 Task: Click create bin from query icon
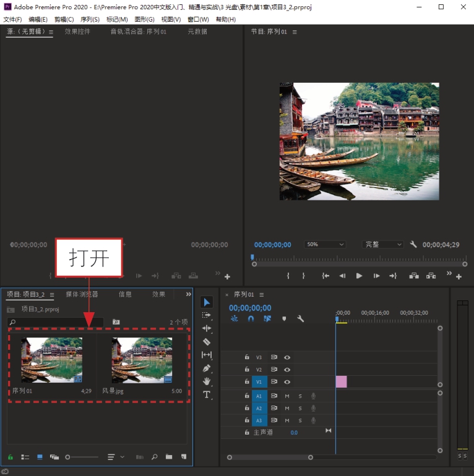[116, 322]
